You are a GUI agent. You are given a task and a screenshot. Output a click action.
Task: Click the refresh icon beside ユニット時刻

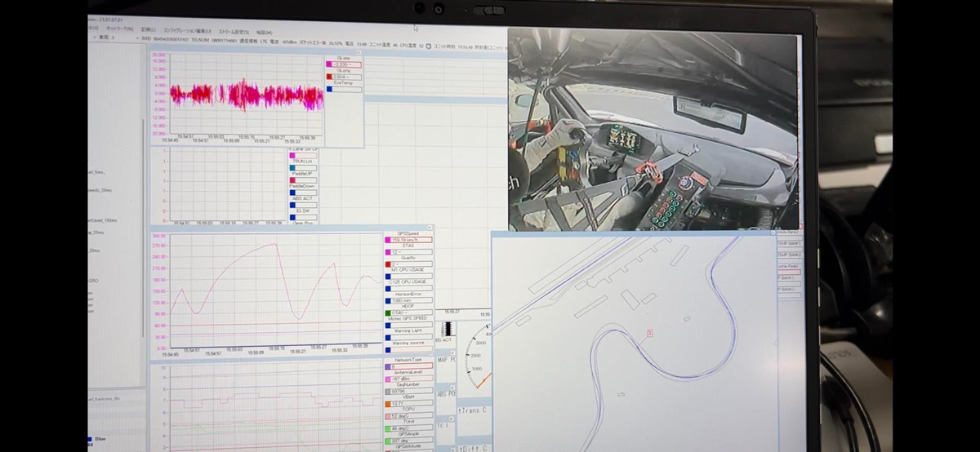point(428,45)
